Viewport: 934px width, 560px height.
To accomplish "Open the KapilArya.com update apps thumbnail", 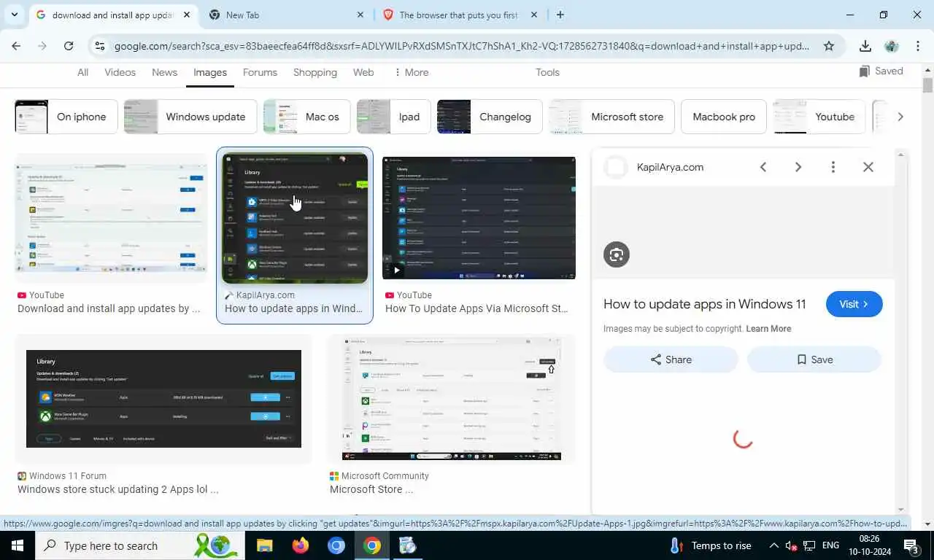I will (x=295, y=218).
